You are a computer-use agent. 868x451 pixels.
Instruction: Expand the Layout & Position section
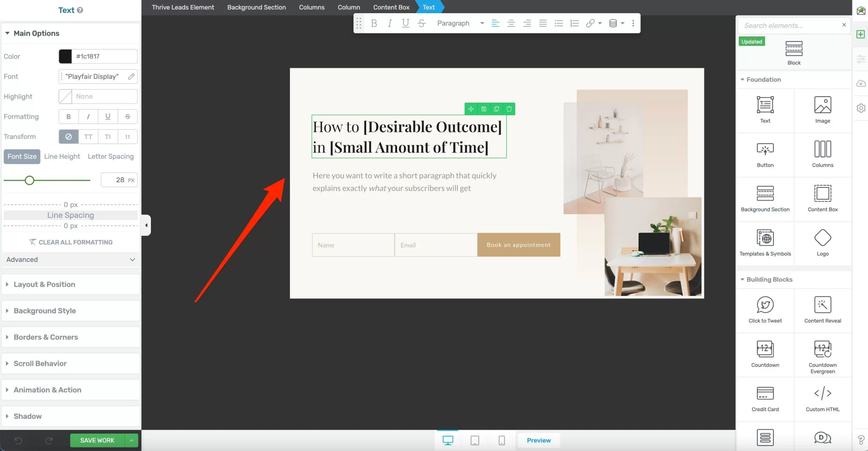[x=71, y=284]
